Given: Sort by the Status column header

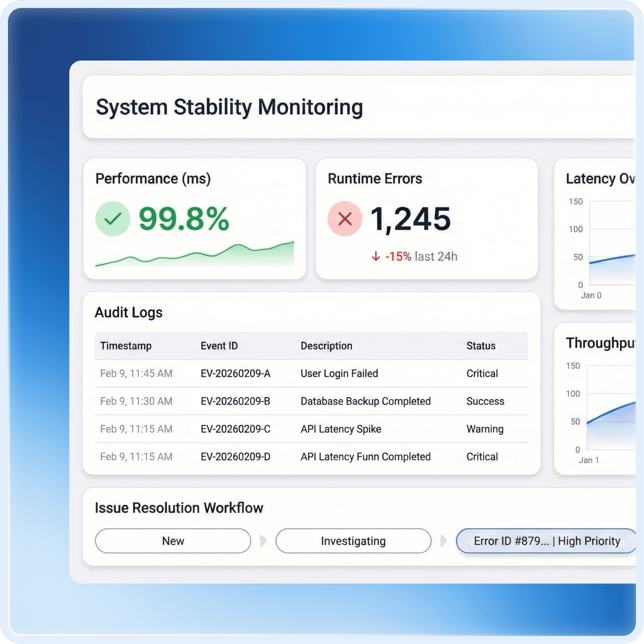Looking at the screenshot, I should point(481,346).
